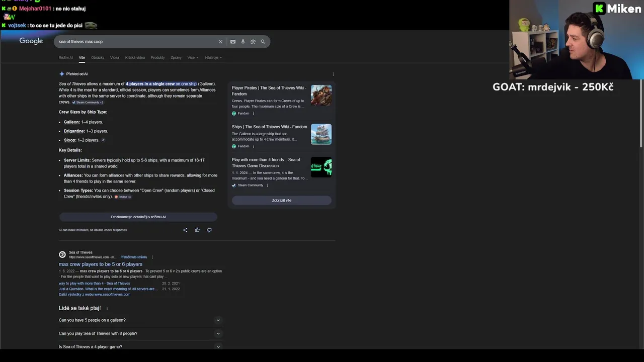The height and width of the screenshot is (362, 644).
Task: Click Prozkoumejte detailněji v režimu AI button
Action: (138, 217)
